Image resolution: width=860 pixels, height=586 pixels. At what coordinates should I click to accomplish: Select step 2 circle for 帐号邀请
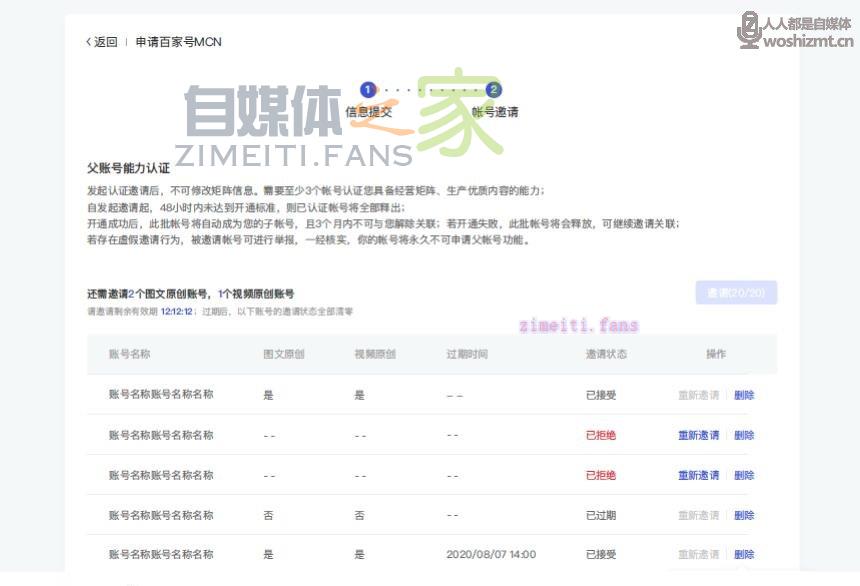(x=493, y=90)
